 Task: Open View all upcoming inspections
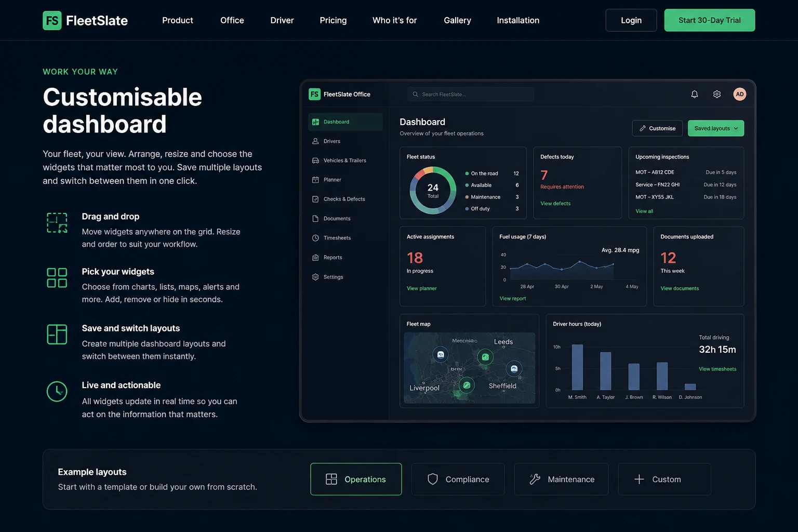point(644,211)
